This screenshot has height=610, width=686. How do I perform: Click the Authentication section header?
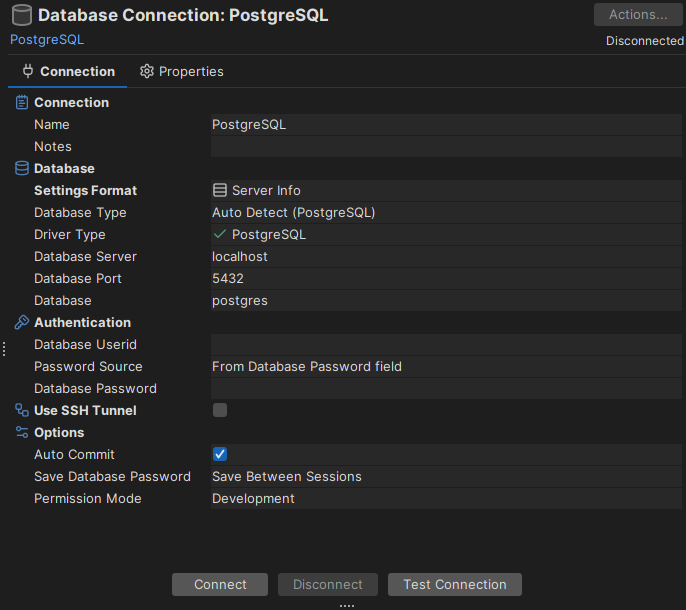(x=82, y=323)
